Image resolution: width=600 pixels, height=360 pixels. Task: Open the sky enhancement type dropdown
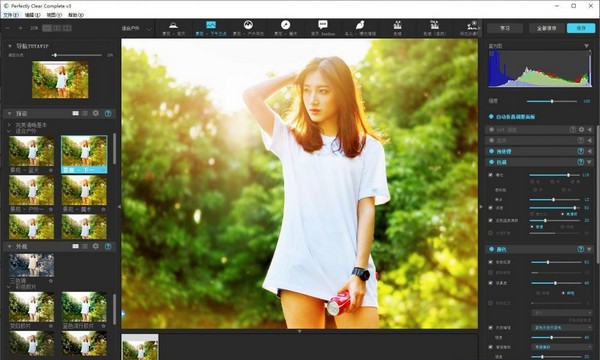point(562,327)
